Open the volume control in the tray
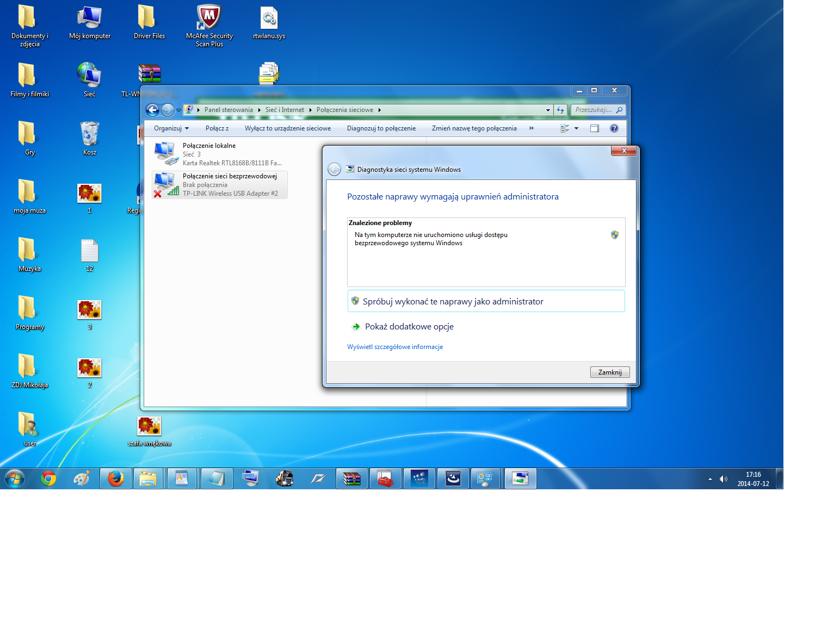The image size is (840, 629). [723, 479]
